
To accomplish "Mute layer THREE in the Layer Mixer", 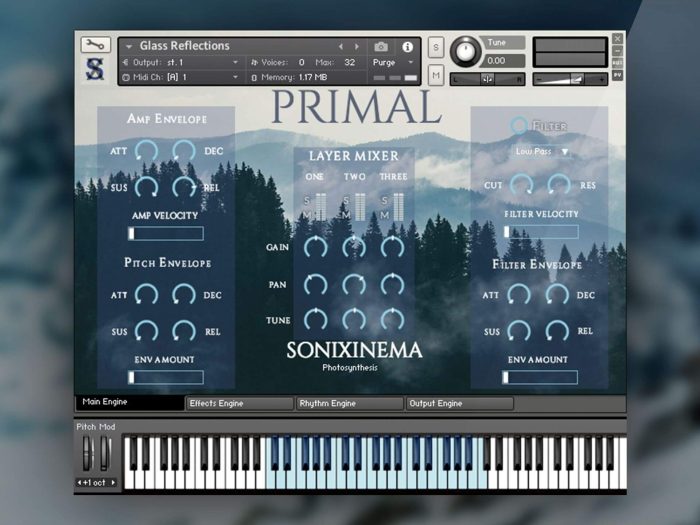I will coord(385,215).
